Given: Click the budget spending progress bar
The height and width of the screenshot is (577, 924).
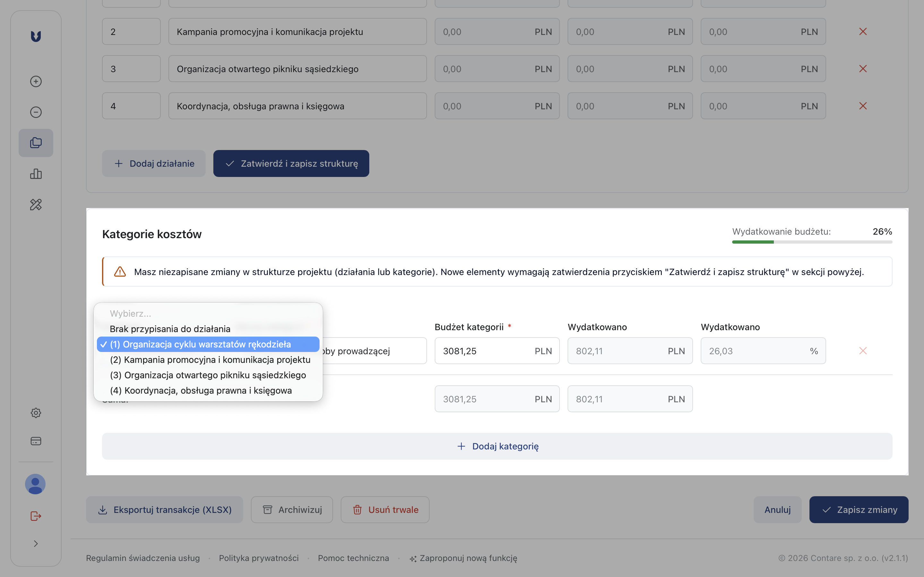Looking at the screenshot, I should [x=812, y=242].
